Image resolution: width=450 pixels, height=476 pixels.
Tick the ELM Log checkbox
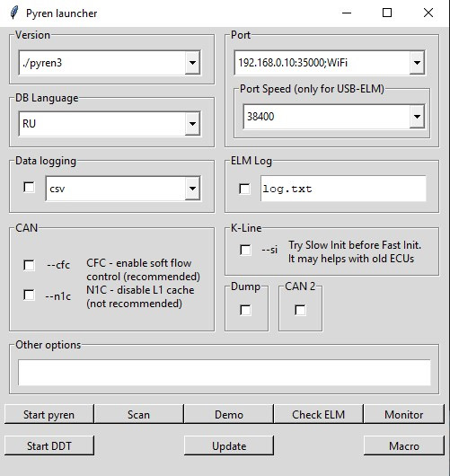point(244,189)
